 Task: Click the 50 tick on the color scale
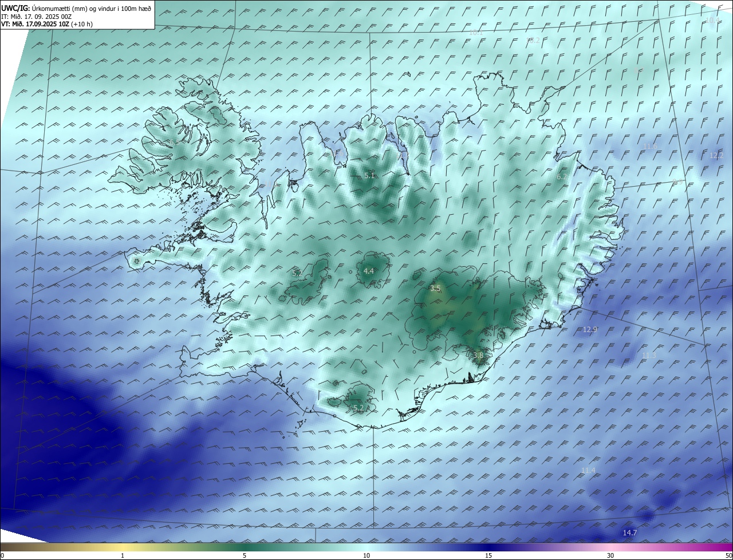pos(728,555)
